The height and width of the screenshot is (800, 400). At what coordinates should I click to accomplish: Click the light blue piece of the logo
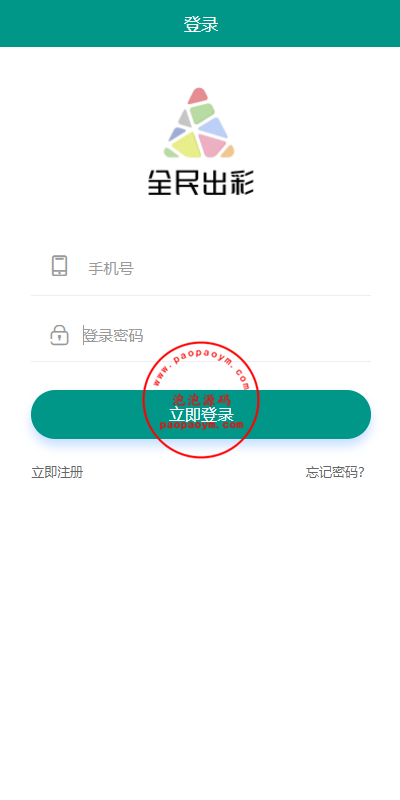tap(213, 128)
